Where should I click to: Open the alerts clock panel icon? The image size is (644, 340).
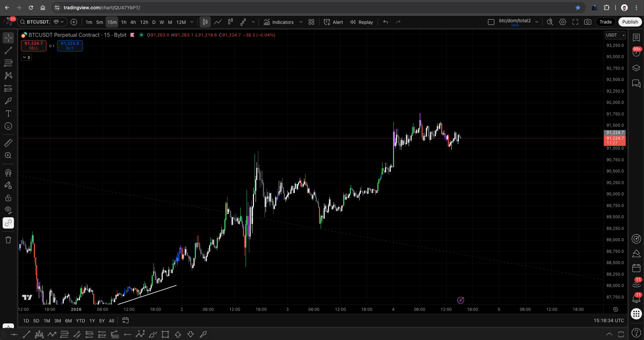636,52
